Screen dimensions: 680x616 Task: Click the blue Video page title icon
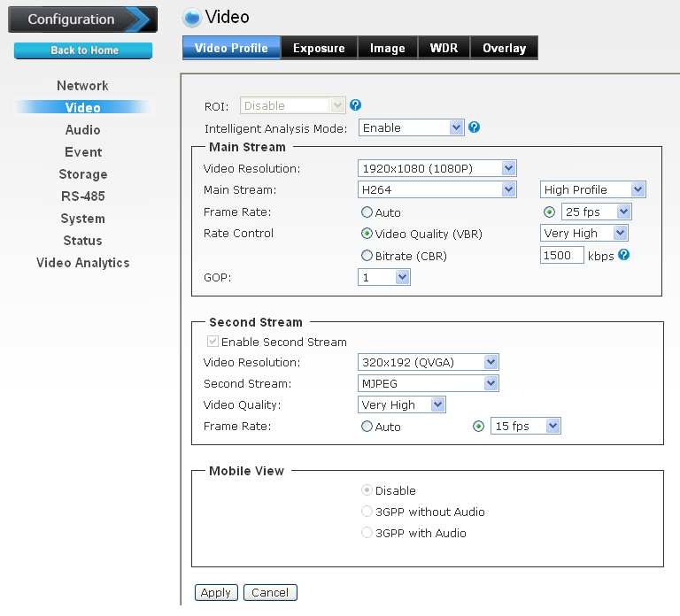(x=191, y=18)
